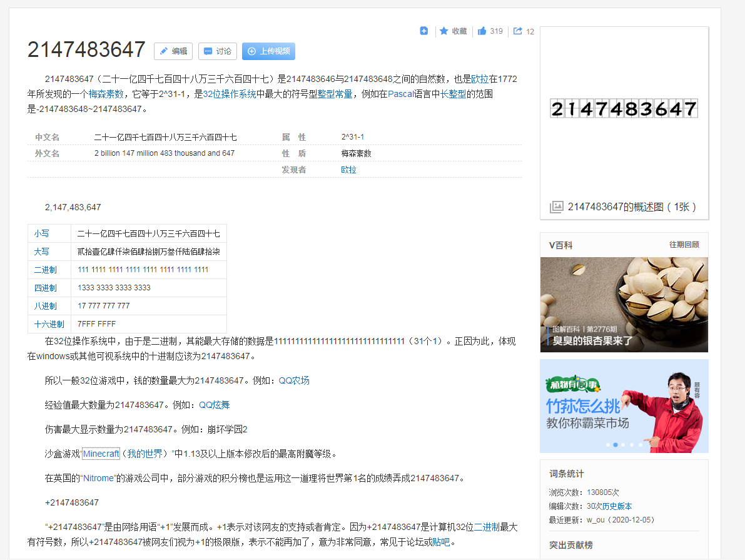Image resolution: width=745 pixels, height=560 pixels.
Task: Click the article title 2147483647
Action: click(x=86, y=49)
